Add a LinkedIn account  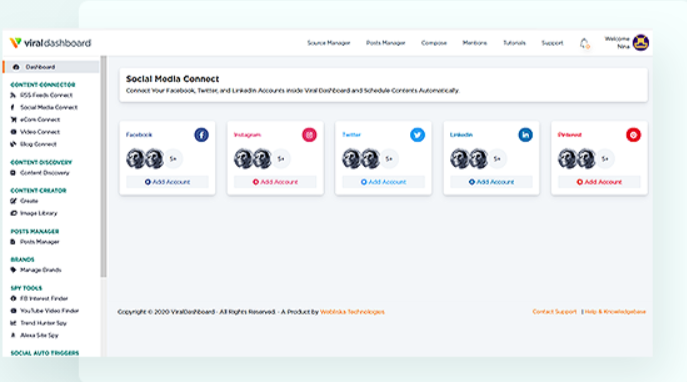click(x=491, y=182)
